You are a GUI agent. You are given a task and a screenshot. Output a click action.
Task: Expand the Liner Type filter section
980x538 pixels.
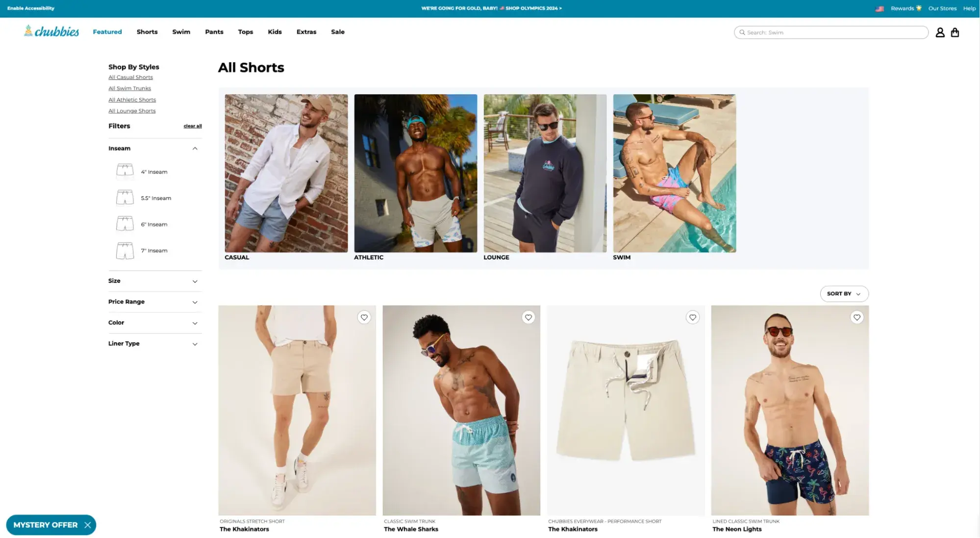[153, 343]
